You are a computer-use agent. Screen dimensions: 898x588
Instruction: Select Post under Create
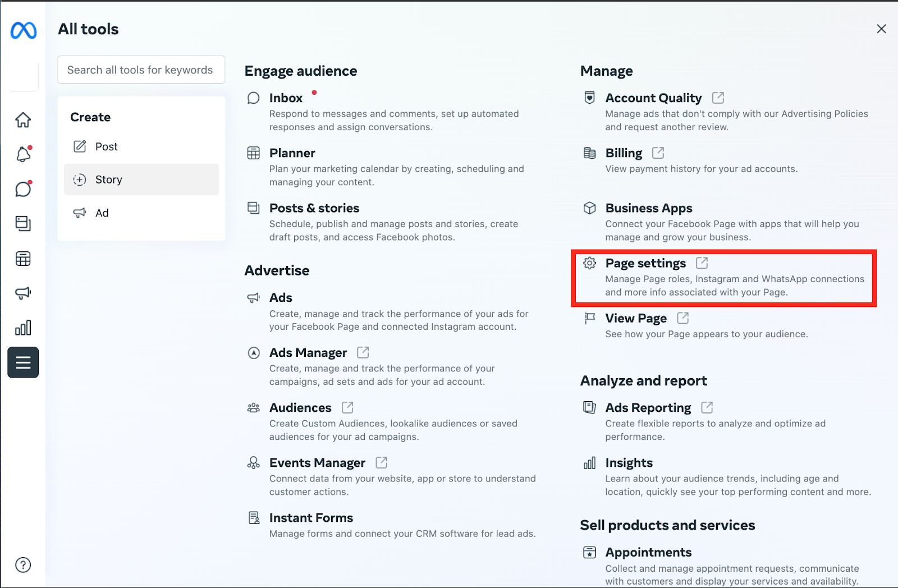[106, 147]
